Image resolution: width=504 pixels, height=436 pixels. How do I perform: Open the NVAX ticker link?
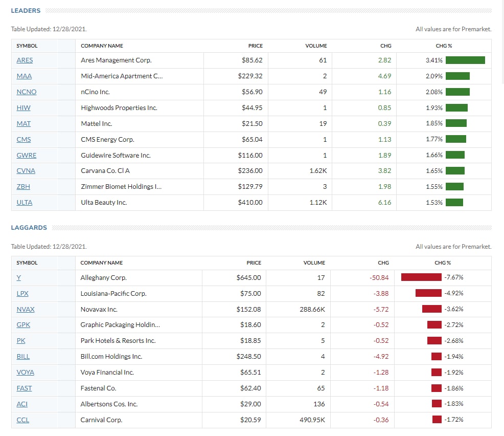[x=26, y=309]
